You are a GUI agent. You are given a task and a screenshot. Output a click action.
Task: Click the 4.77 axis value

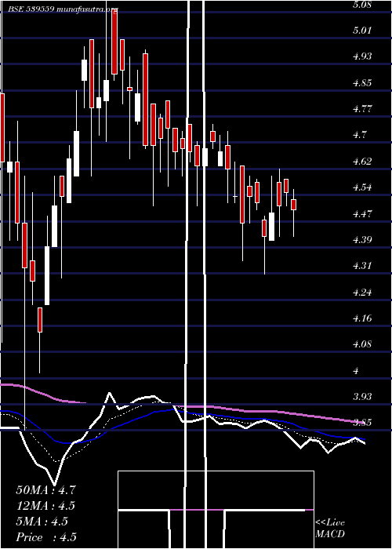[362, 109]
